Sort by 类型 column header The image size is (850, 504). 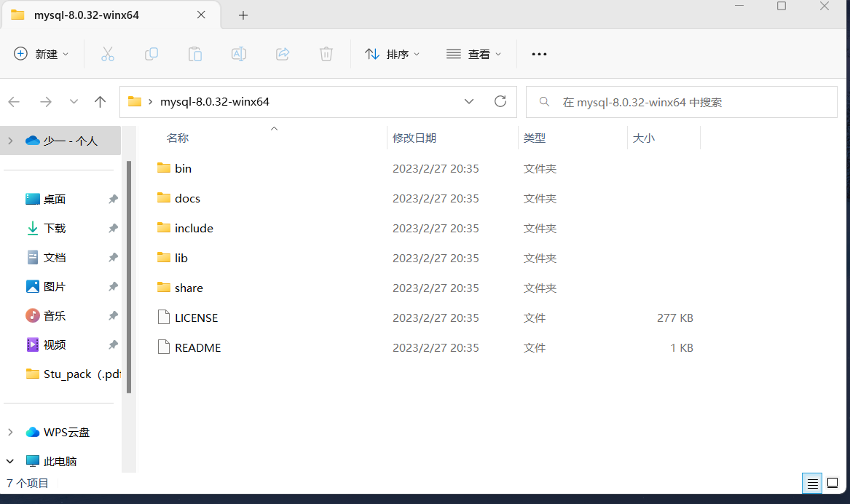click(x=535, y=138)
